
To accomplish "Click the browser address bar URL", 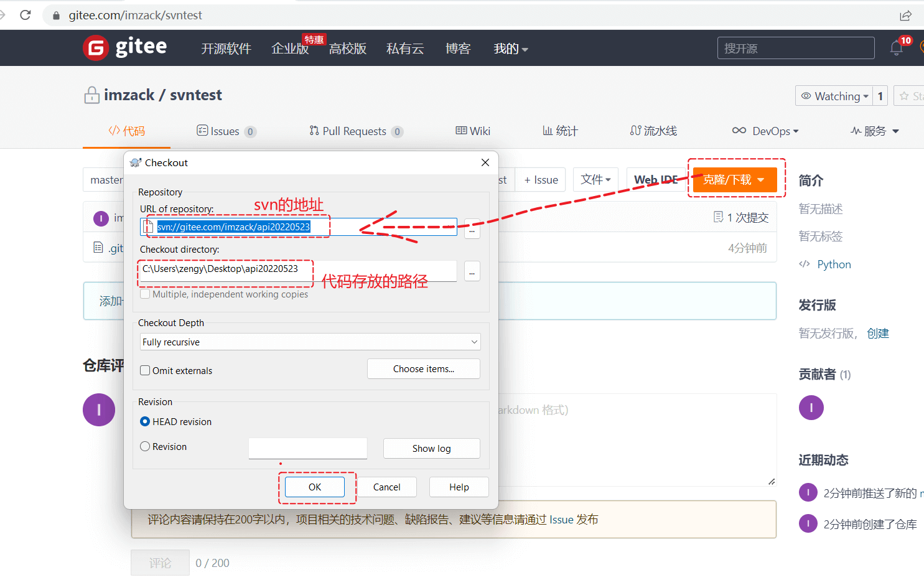I will coord(135,15).
